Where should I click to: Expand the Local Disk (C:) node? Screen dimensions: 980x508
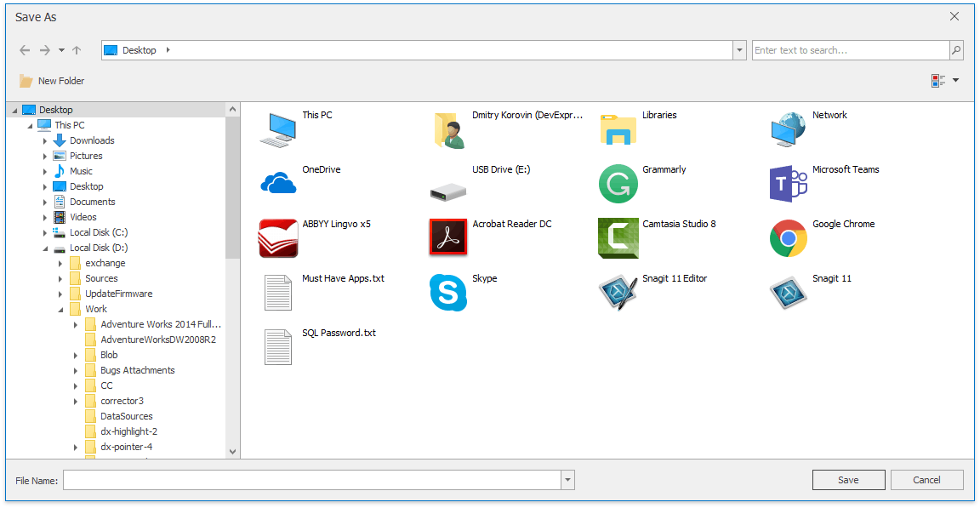point(45,232)
